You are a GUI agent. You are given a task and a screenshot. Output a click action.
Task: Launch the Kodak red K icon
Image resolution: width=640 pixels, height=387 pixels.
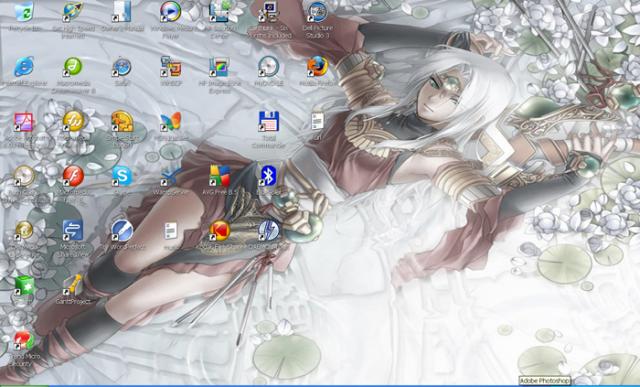[x=220, y=231]
